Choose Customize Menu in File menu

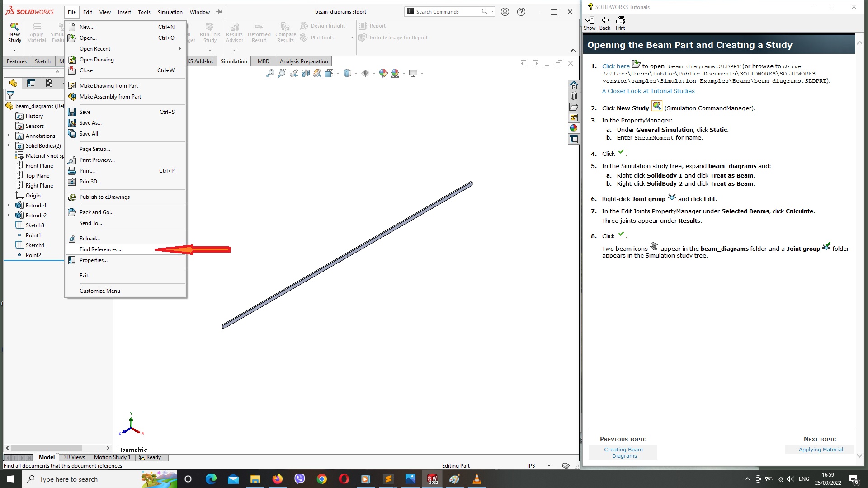click(126, 291)
